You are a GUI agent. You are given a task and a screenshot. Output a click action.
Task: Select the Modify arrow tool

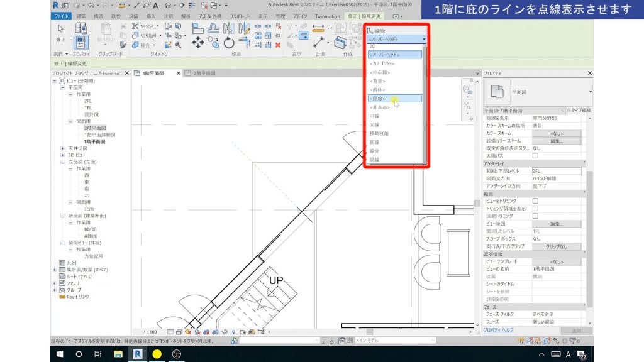point(61,29)
